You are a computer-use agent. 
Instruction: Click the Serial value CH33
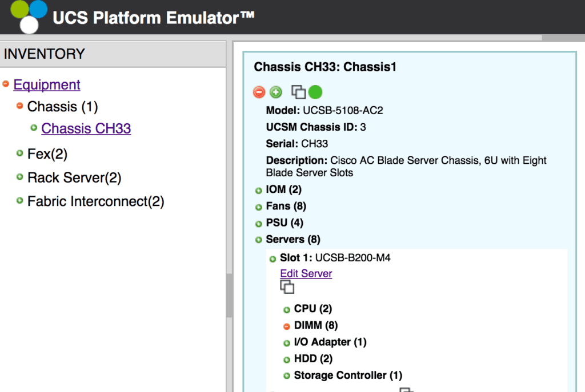(x=315, y=144)
